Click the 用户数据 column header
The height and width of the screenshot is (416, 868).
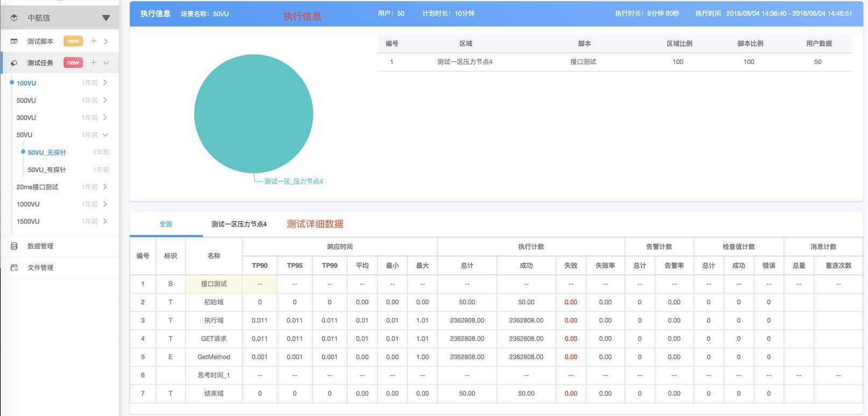[x=819, y=44]
